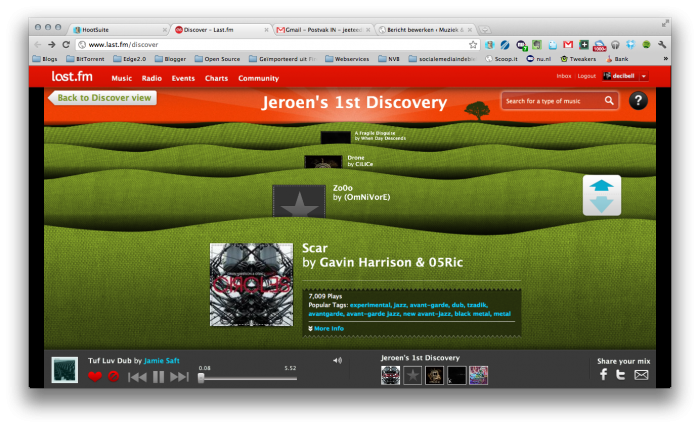Seek using the track progress slider handle
The width and height of the screenshot is (700, 428).
201,378
